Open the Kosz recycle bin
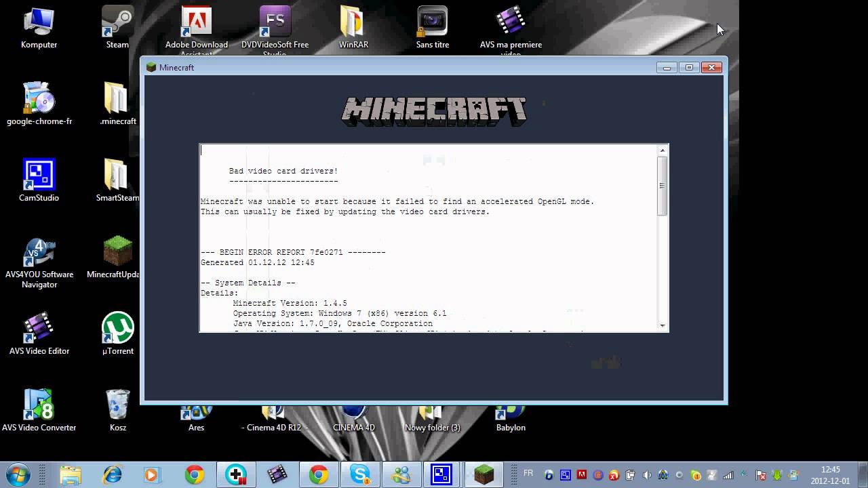Image resolution: width=868 pixels, height=488 pixels. [x=117, y=410]
